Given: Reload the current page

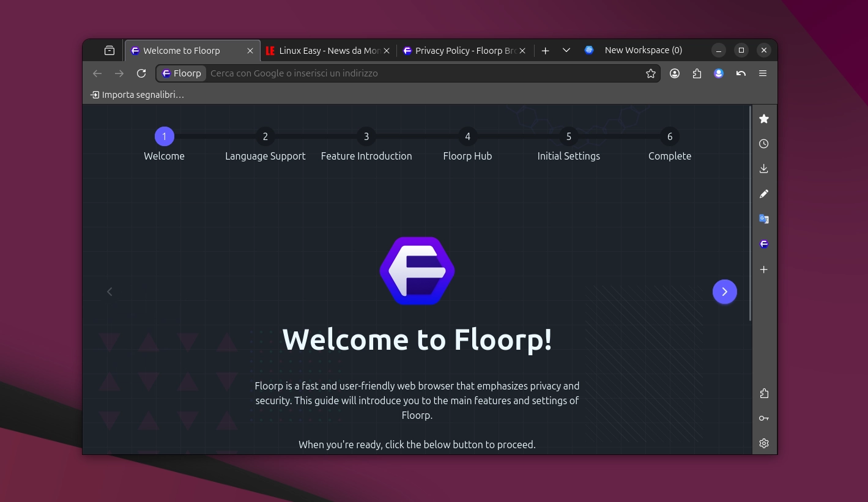Looking at the screenshot, I should 141,73.
